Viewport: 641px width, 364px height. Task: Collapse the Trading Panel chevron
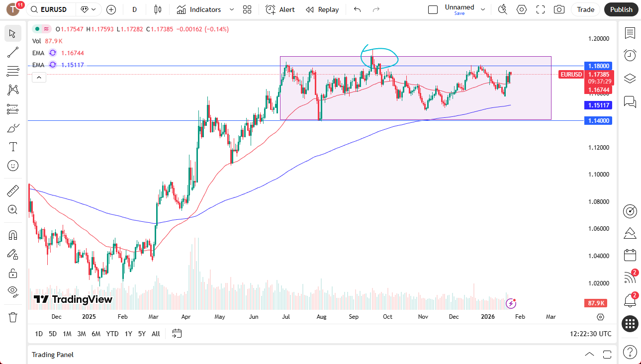click(589, 354)
